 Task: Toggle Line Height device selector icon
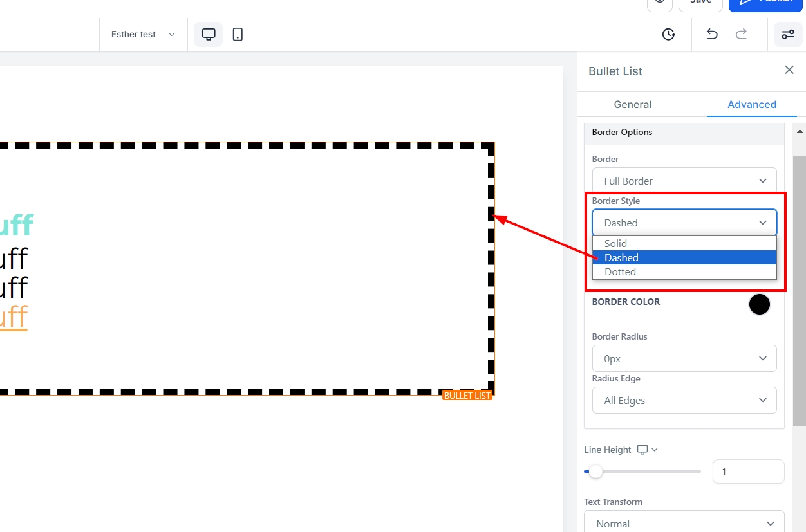[646, 450]
